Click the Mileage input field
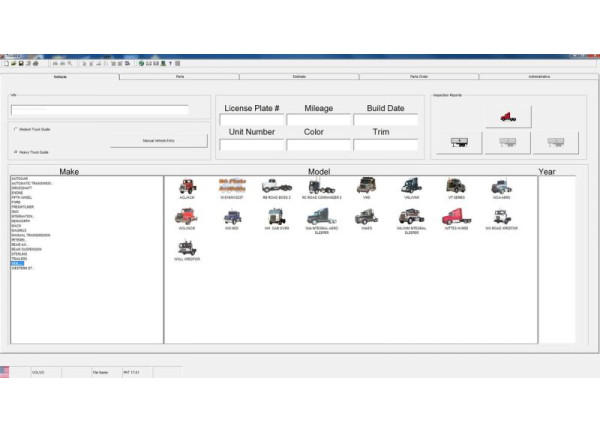 click(318, 120)
